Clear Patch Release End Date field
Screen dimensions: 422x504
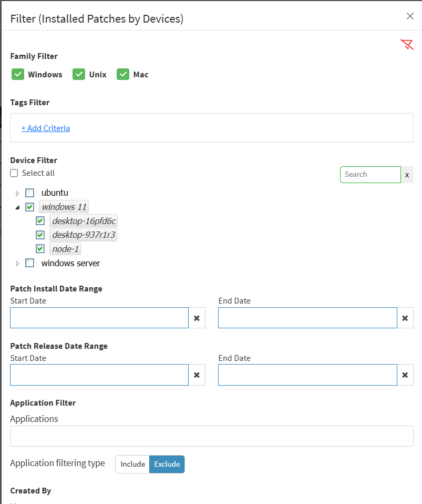point(405,375)
